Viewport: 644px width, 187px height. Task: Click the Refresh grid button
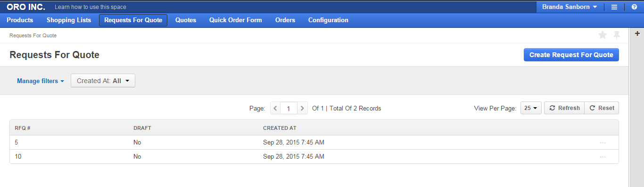(x=564, y=108)
